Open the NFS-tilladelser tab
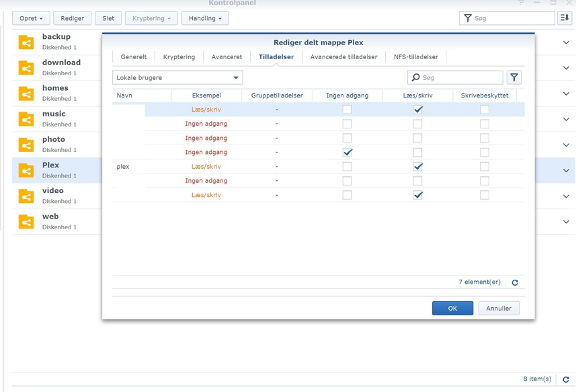The image size is (576, 392). (416, 57)
